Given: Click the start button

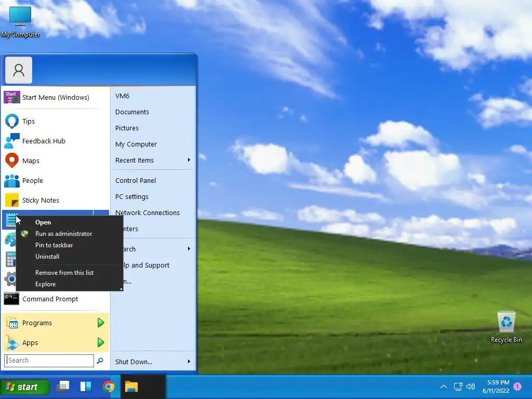Looking at the screenshot, I should (25, 387).
